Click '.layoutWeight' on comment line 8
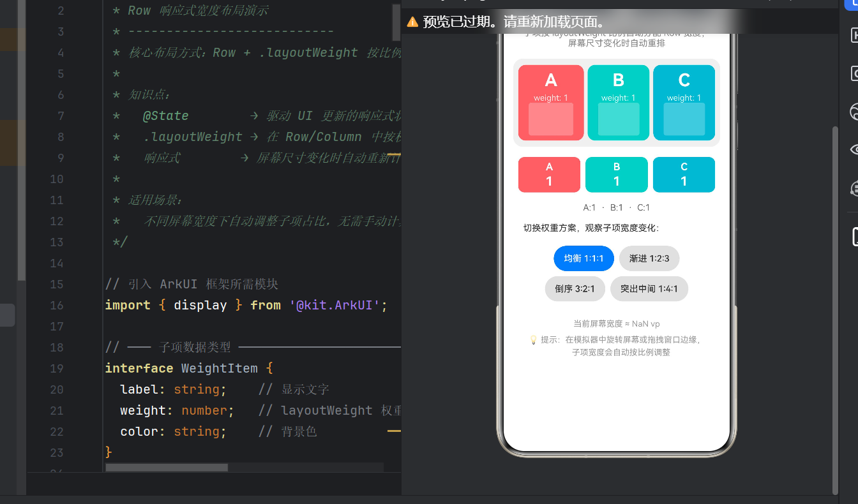 [x=193, y=137]
